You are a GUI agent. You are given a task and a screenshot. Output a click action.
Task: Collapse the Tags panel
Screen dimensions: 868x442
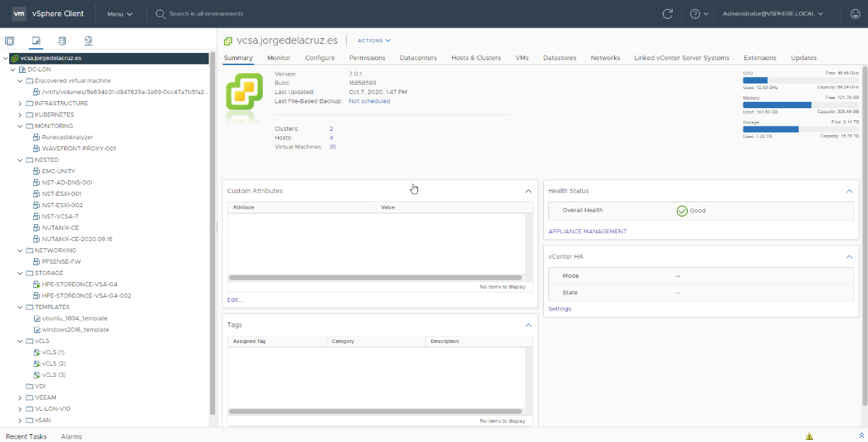pos(528,325)
